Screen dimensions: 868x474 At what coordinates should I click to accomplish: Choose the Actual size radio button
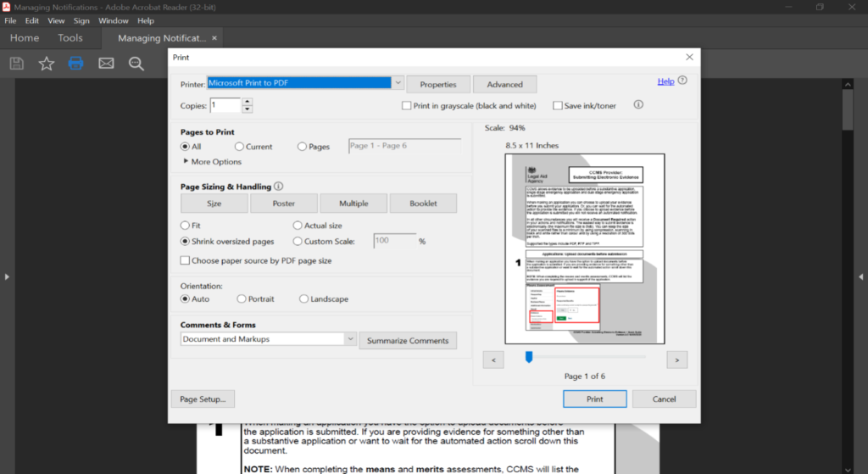tap(298, 226)
